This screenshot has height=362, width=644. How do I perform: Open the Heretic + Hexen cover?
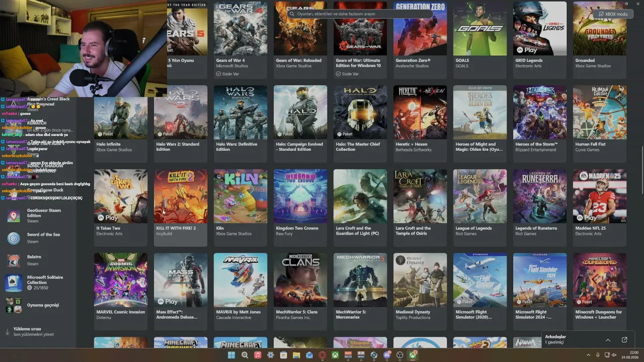click(420, 112)
